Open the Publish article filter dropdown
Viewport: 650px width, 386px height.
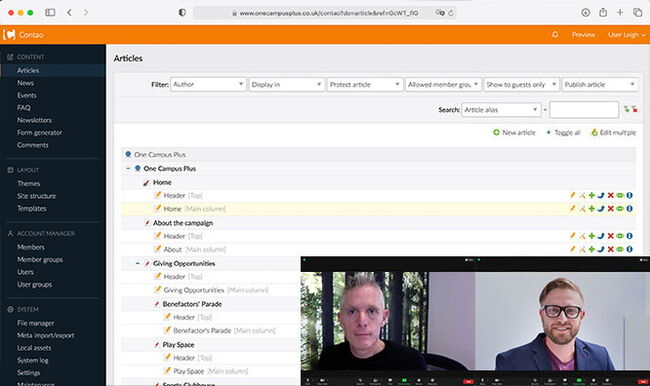pyautogui.click(x=599, y=85)
